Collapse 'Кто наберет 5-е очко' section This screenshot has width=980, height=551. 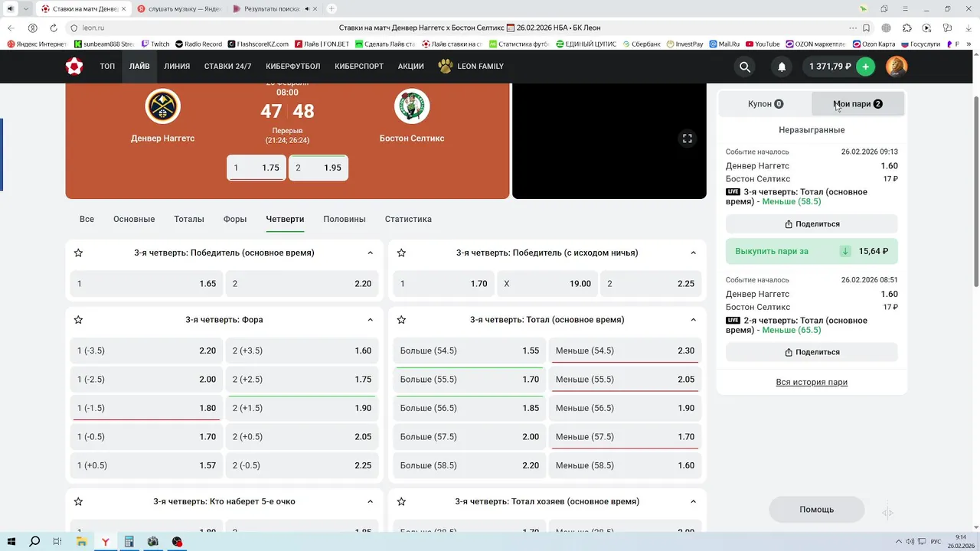370,502
